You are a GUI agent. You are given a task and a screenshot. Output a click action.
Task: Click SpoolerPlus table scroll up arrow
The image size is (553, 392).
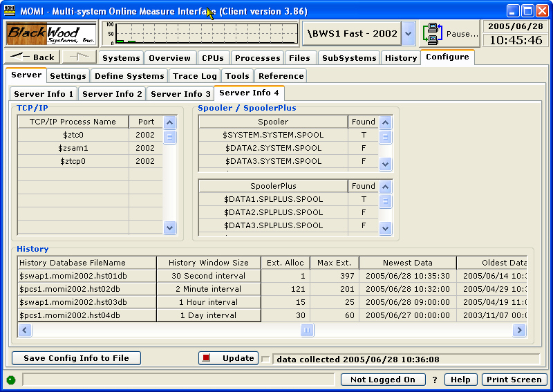point(386,187)
